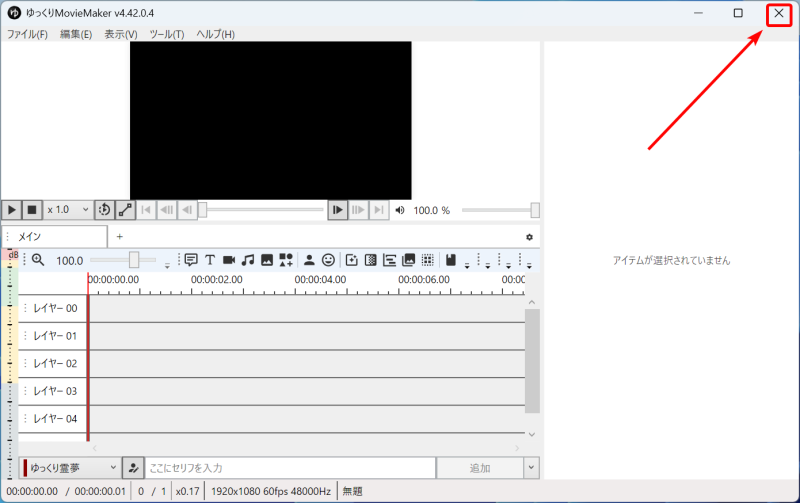Add an image item from timeline toolbar
Screen dimensions: 800x503
click(x=267, y=260)
